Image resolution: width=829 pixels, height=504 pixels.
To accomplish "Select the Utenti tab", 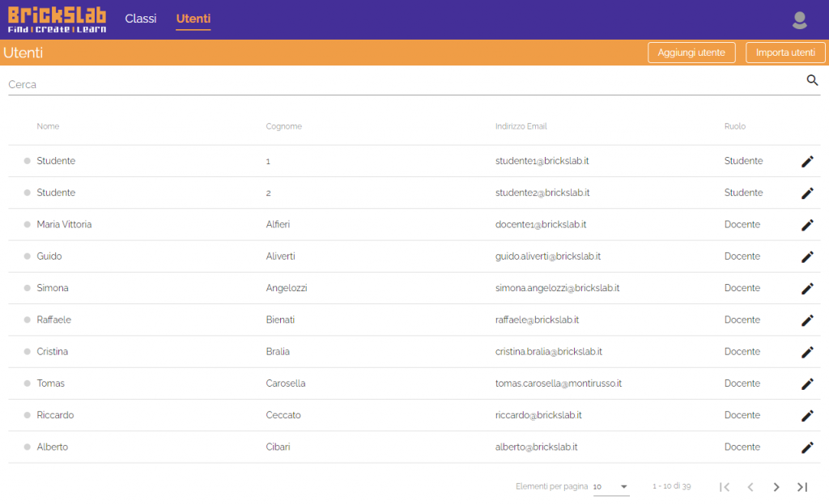I will click(193, 19).
